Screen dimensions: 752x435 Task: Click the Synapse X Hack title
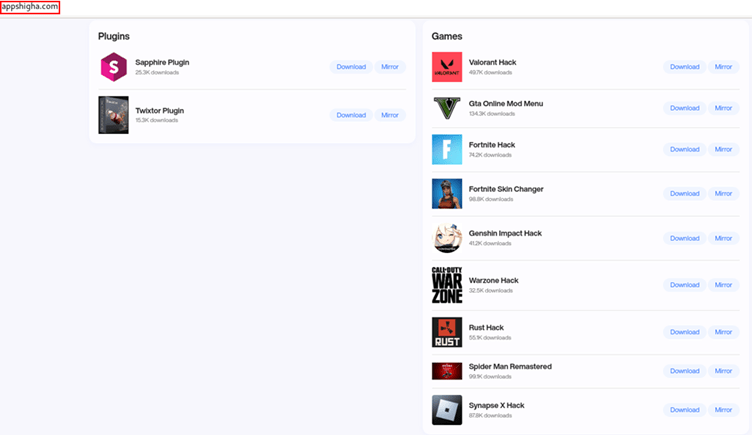[496, 405]
